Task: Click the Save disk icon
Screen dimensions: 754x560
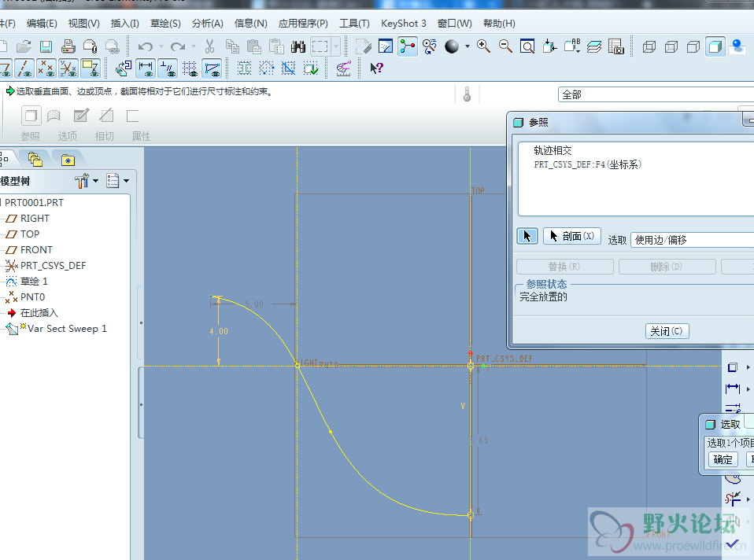Action: click(x=46, y=46)
